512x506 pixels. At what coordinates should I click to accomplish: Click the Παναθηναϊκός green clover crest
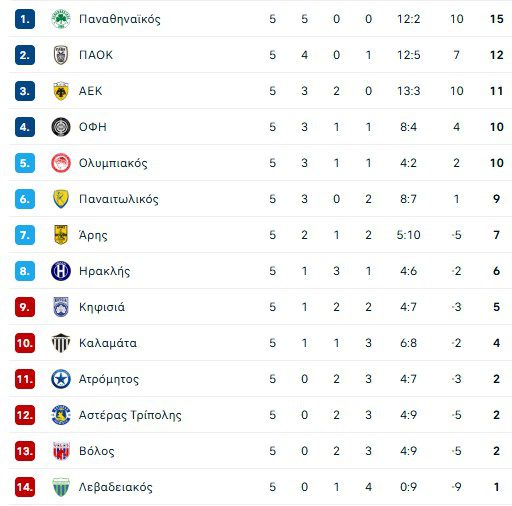pyautogui.click(x=61, y=19)
